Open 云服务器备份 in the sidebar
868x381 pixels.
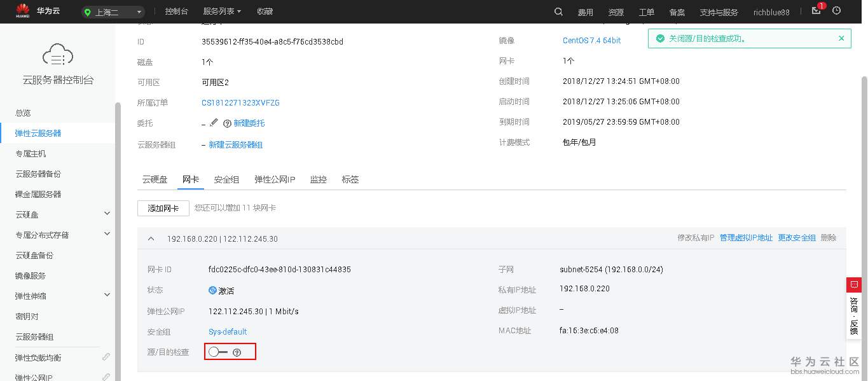[x=38, y=174]
